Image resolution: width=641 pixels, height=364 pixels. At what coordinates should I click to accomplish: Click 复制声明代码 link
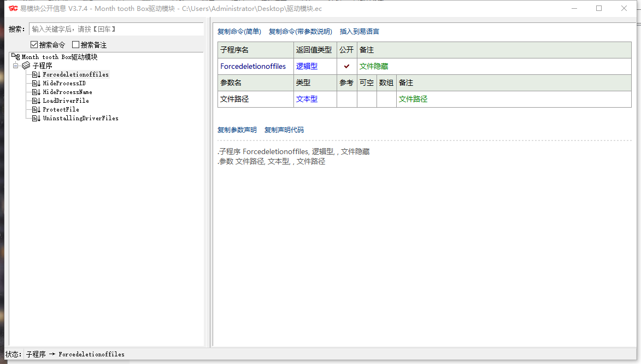pyautogui.click(x=284, y=130)
